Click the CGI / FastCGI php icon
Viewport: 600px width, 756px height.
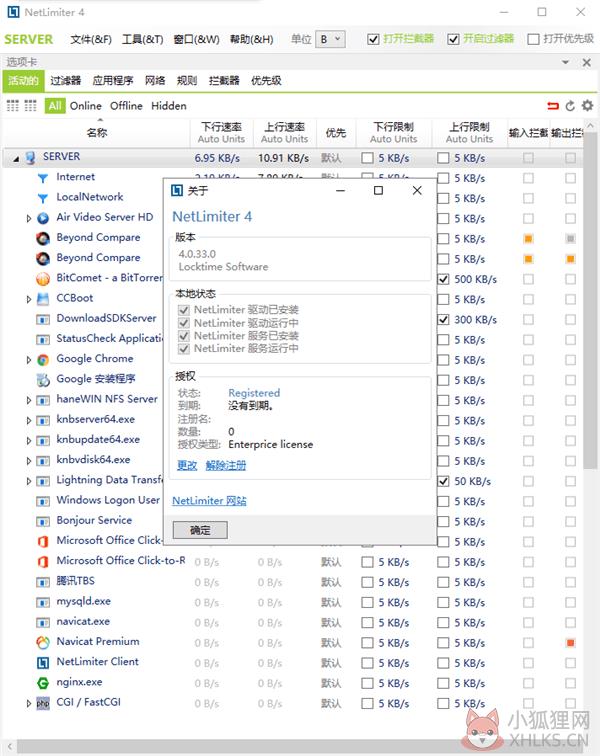tap(43, 703)
